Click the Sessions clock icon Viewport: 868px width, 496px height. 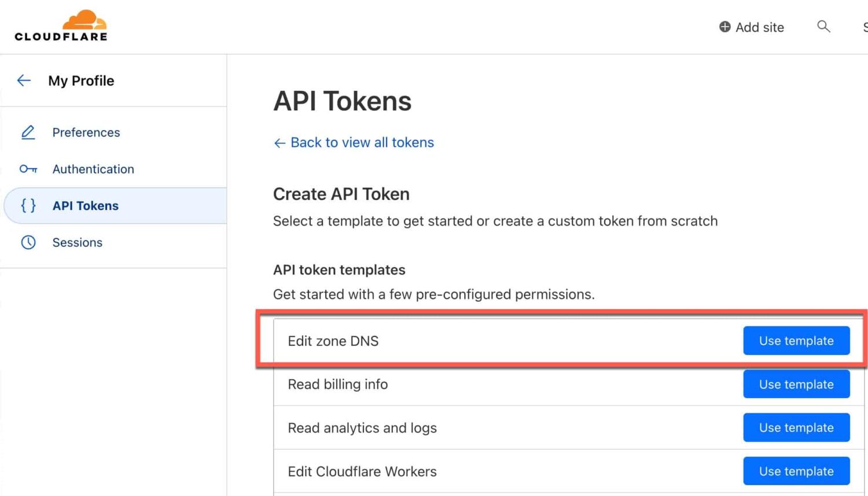(x=28, y=242)
